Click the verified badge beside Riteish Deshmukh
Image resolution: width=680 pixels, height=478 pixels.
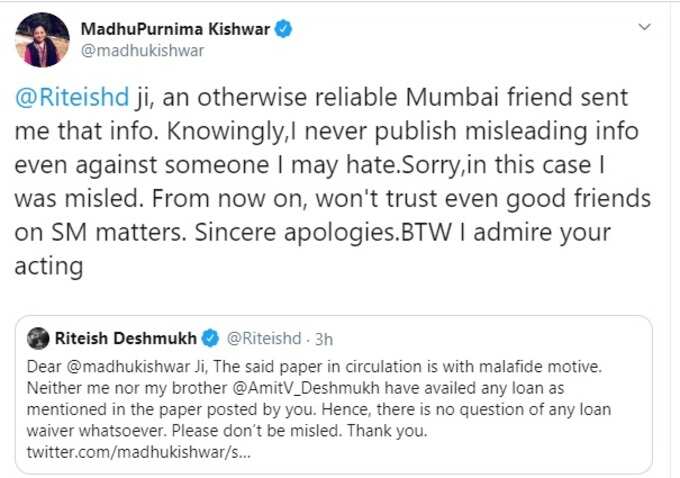pyautogui.click(x=211, y=338)
